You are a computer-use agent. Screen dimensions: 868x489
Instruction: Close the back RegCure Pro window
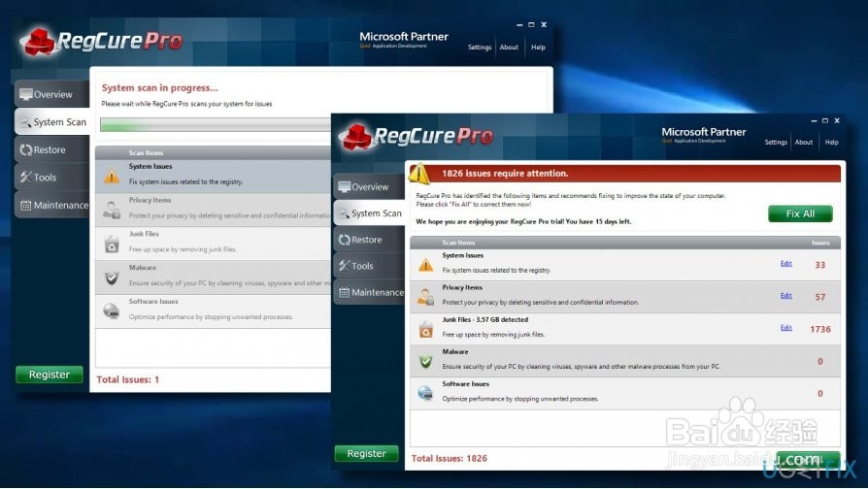(544, 24)
